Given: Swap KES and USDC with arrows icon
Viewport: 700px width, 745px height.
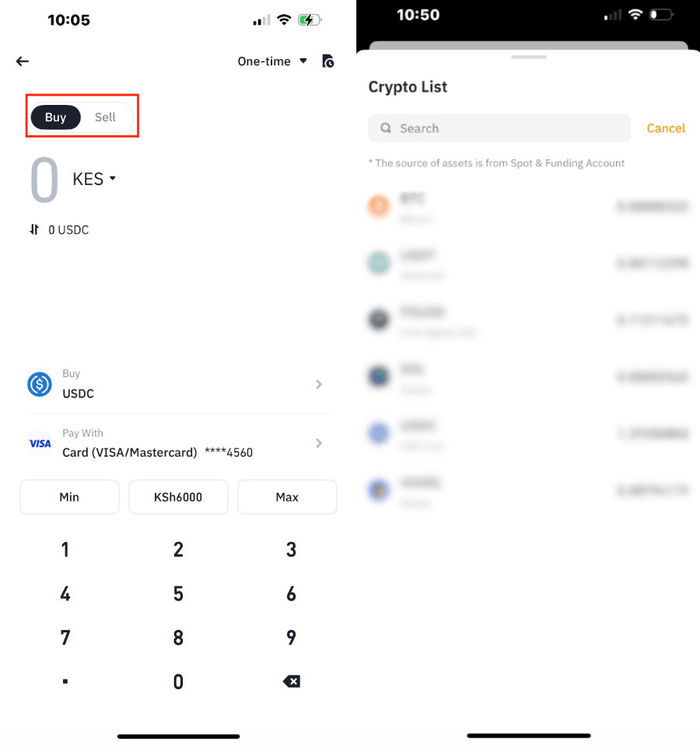Looking at the screenshot, I should tap(34, 229).
